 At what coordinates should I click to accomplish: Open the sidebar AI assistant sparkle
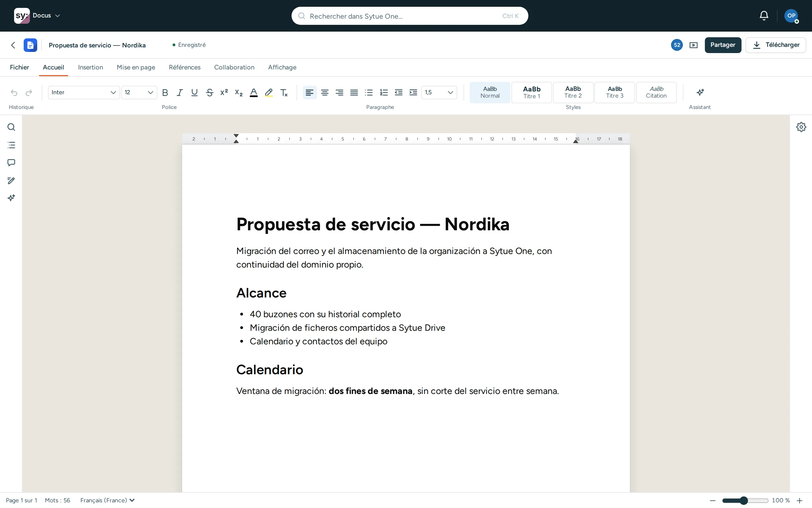[11, 198]
